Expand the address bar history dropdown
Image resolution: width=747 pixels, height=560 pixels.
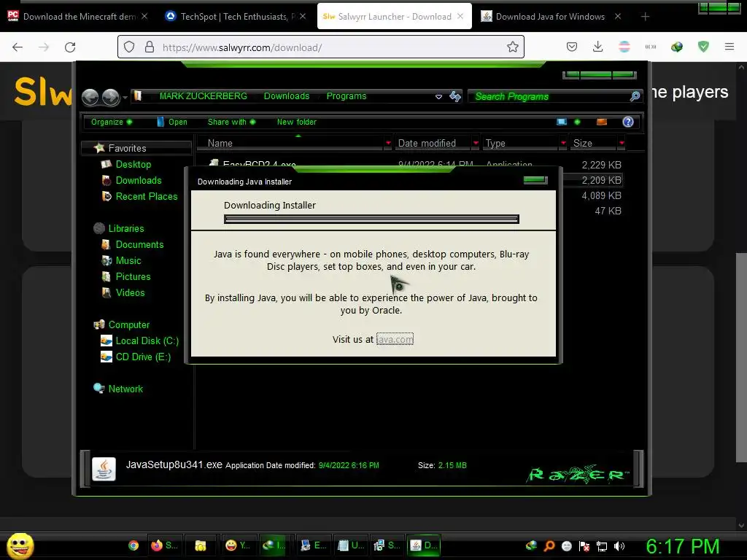(438, 97)
